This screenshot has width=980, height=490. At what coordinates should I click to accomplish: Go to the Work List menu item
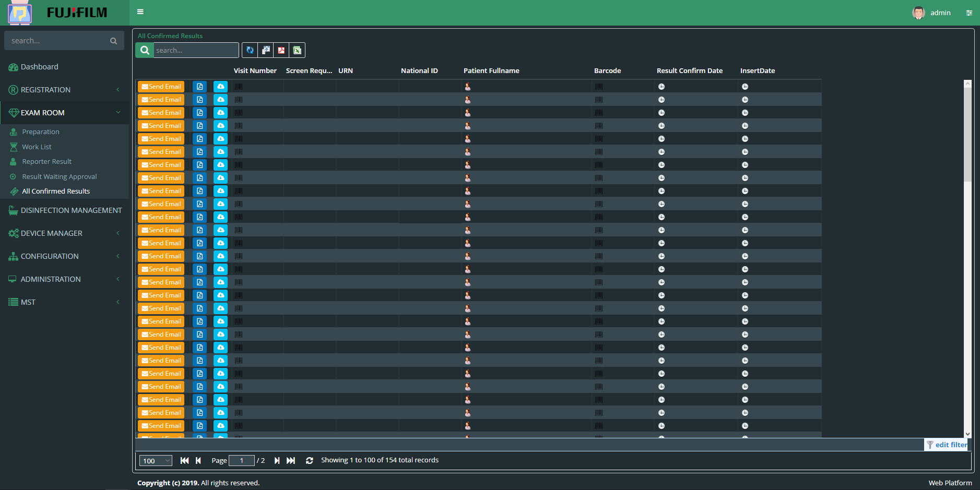(x=37, y=147)
